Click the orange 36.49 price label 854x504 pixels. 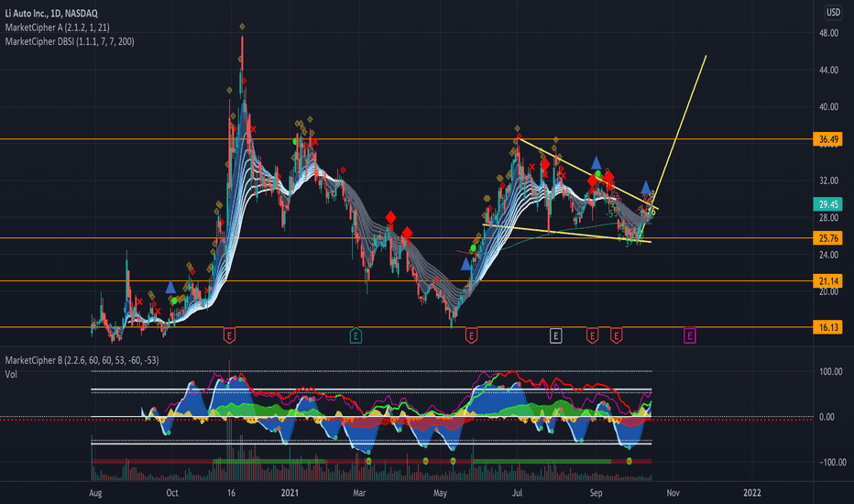click(827, 139)
